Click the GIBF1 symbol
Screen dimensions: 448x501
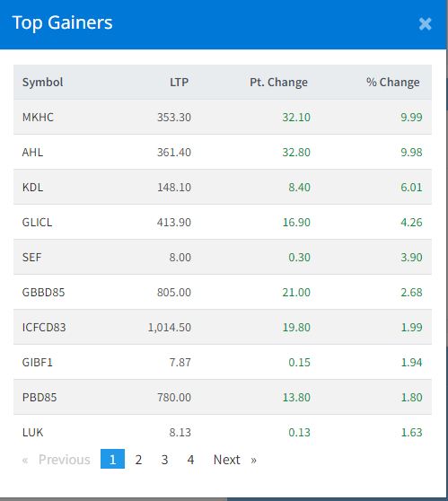click(37, 363)
